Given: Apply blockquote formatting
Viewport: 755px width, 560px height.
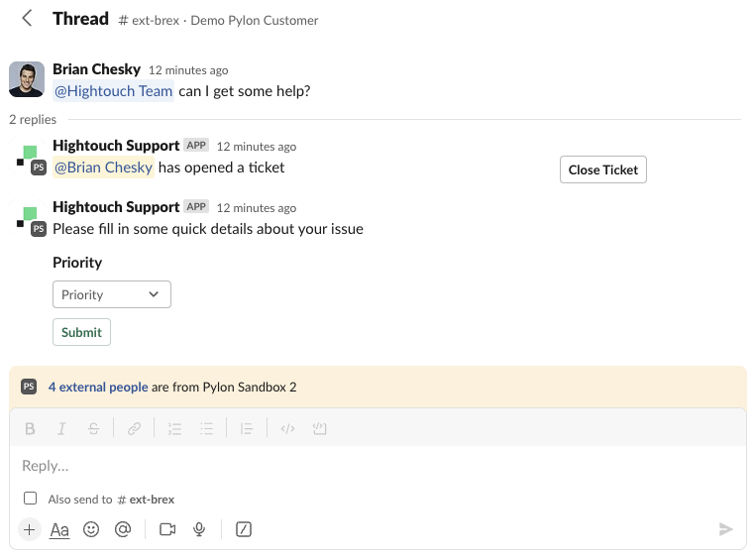Looking at the screenshot, I should tap(247, 428).
